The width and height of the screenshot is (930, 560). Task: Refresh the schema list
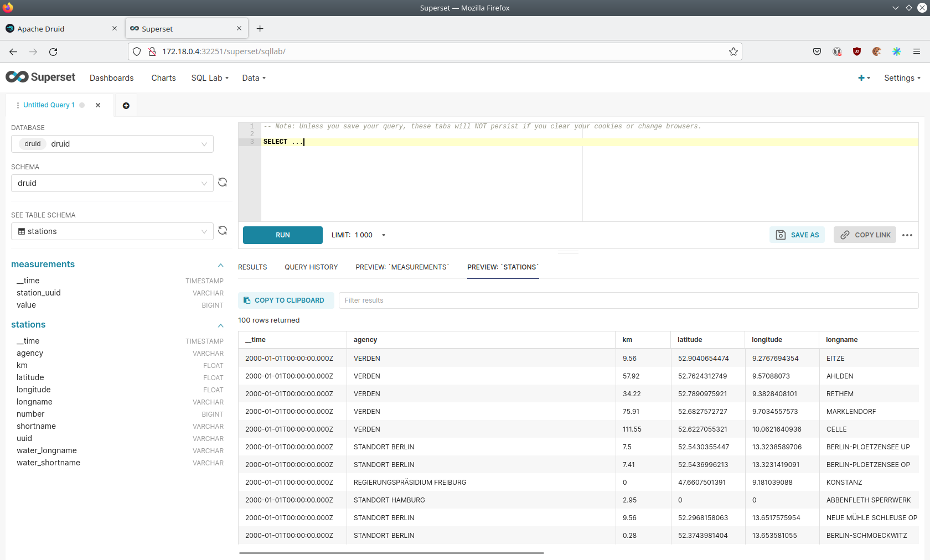223,183
